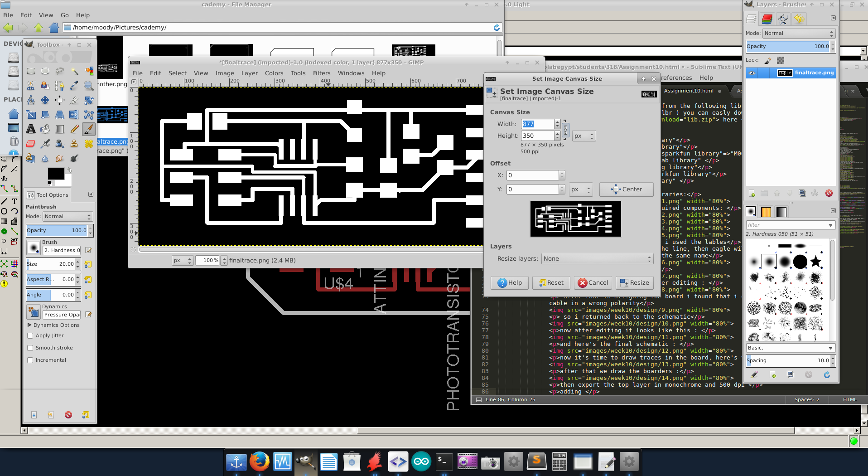Toggle the width-height chain link
The height and width of the screenshot is (476, 868).
565,130
